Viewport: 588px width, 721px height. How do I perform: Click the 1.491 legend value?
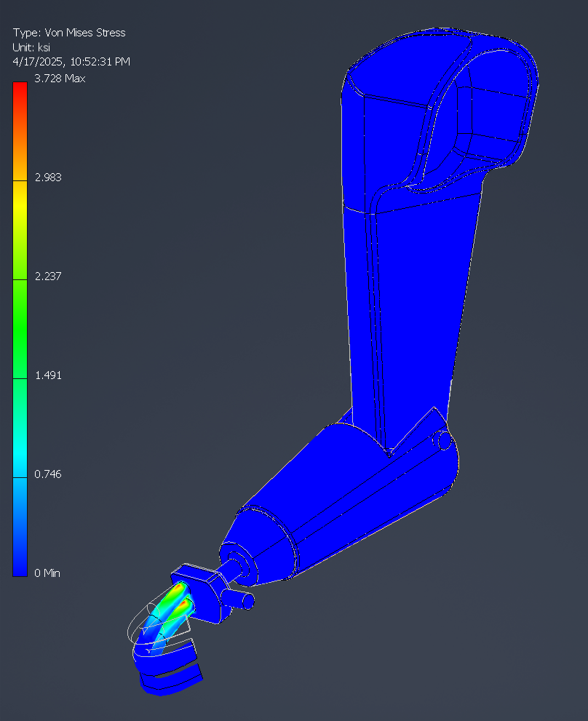[48, 375]
